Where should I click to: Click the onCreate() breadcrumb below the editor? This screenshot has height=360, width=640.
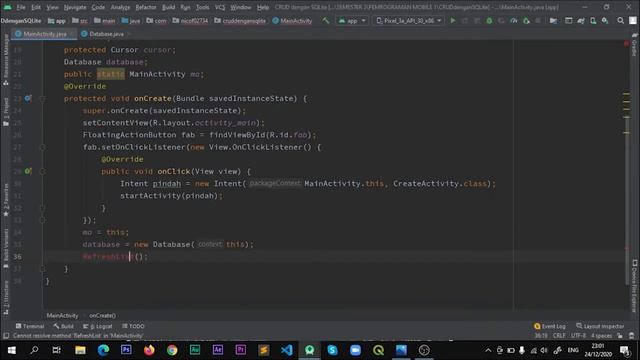tap(102, 316)
